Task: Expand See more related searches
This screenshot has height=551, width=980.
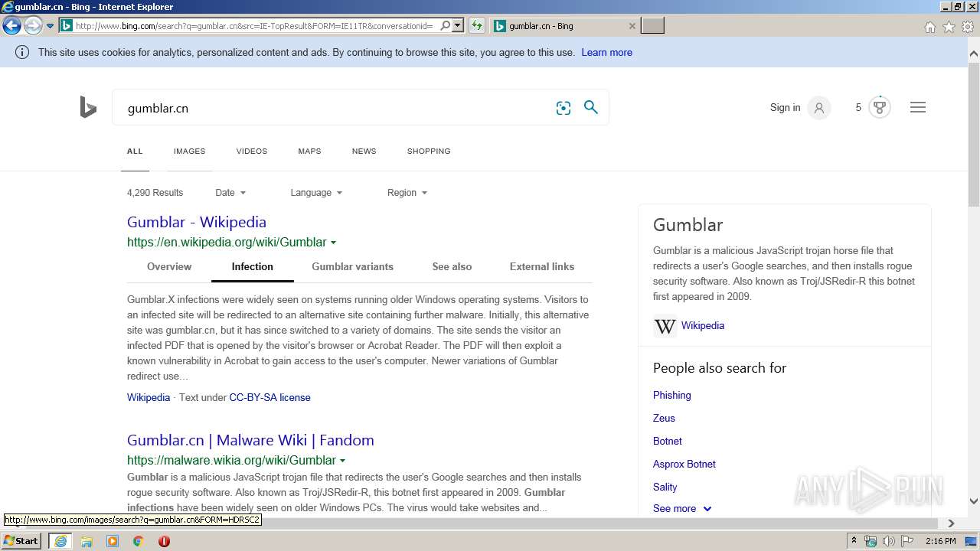Action: (x=682, y=508)
